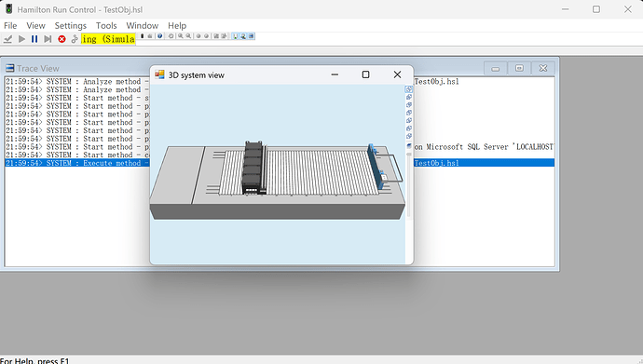Screen dimensions: 643x364
Task: Select the second cube view preset icon
Action: (x=409, y=97)
